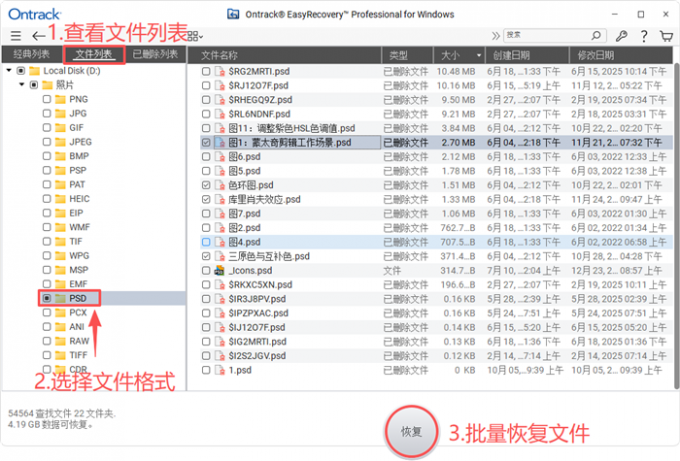The width and height of the screenshot is (680, 461).
Task: Select the EMF folder icon
Action: click(x=60, y=284)
